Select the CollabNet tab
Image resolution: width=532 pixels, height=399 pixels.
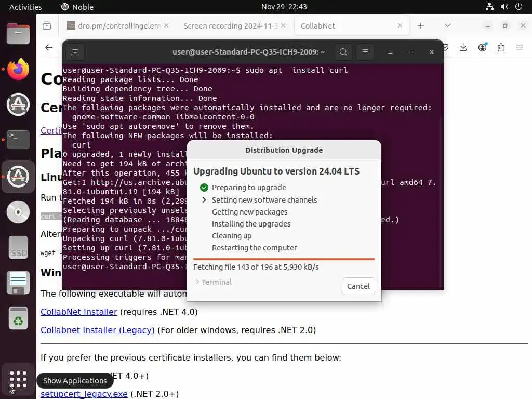pyautogui.click(x=352, y=26)
